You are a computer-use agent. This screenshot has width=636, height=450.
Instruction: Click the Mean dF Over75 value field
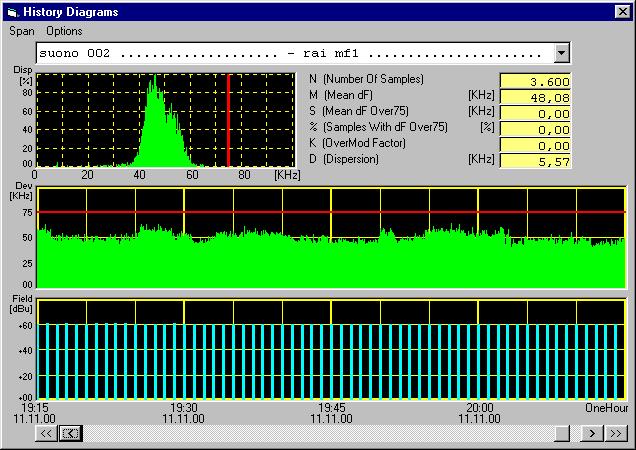(535, 113)
